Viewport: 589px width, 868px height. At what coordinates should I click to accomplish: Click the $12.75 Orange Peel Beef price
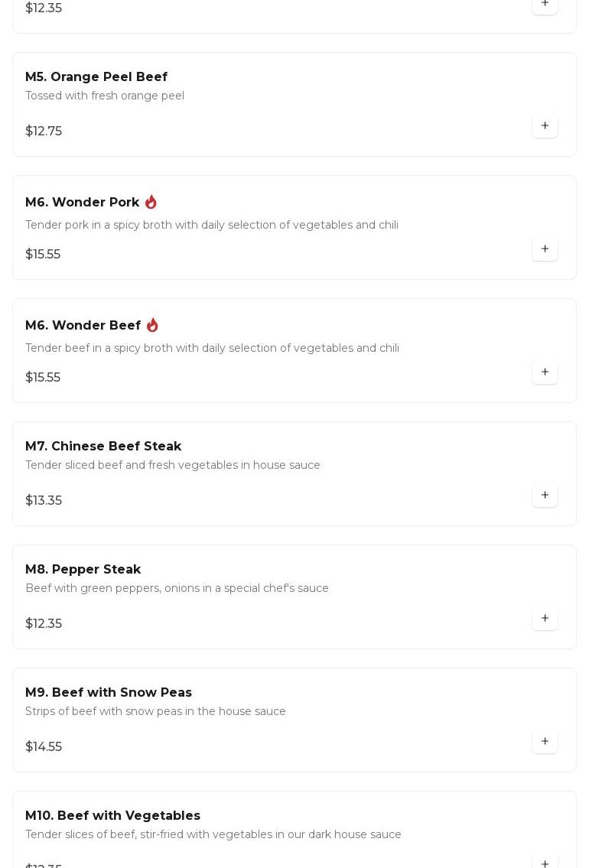pos(44,131)
